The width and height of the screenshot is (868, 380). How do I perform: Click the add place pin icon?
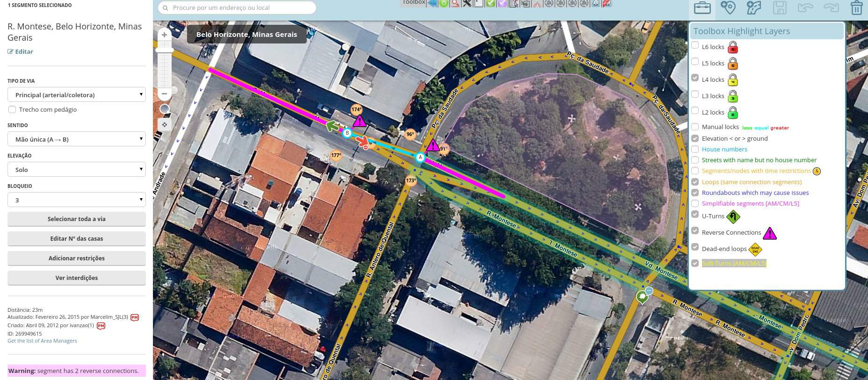pyautogui.click(x=728, y=8)
